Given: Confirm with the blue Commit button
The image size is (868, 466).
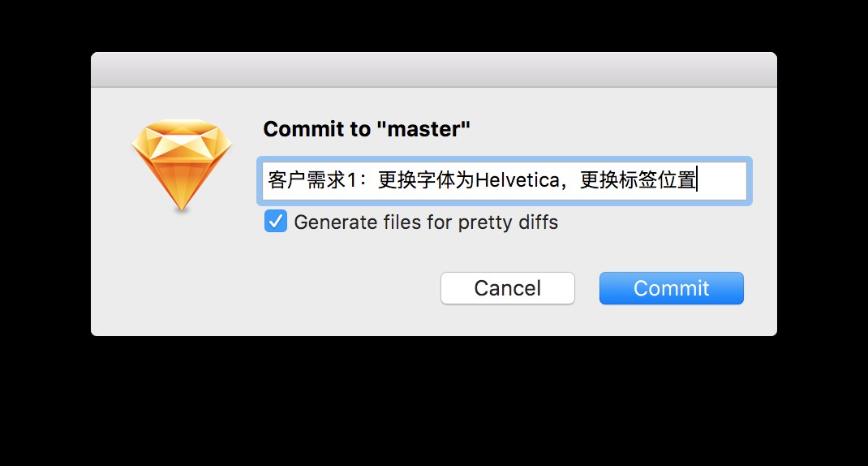Looking at the screenshot, I should tap(671, 288).
